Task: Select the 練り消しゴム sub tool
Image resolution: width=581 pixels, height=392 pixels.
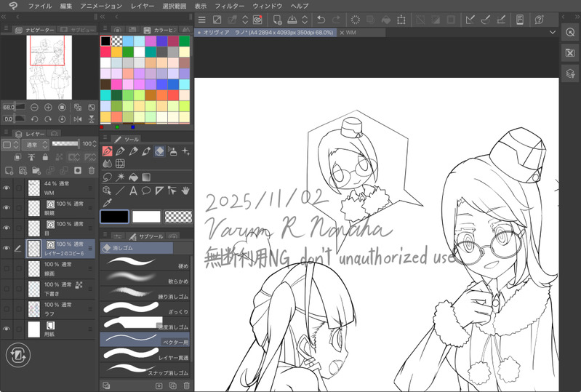Action: pos(145,293)
